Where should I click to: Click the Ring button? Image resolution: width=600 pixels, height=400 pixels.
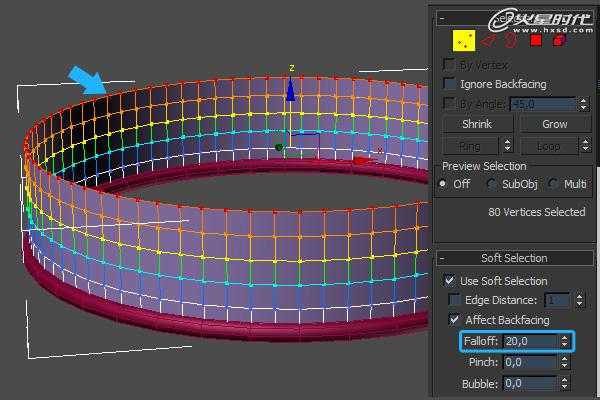tap(470, 146)
